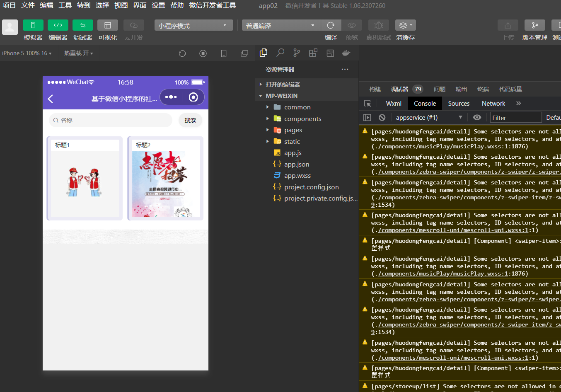
Task: Click the simulator phone device icon
Action: [224, 53]
